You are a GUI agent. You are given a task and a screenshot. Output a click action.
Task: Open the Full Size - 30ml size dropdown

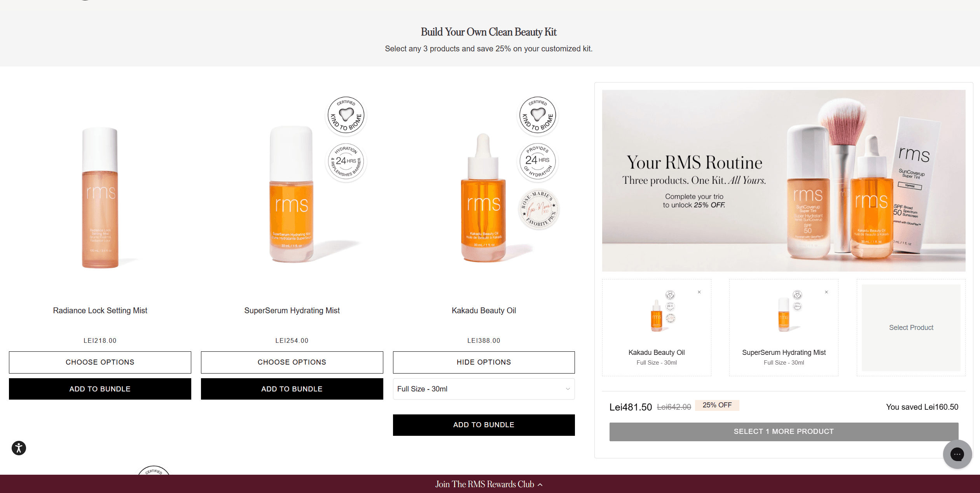tap(484, 389)
